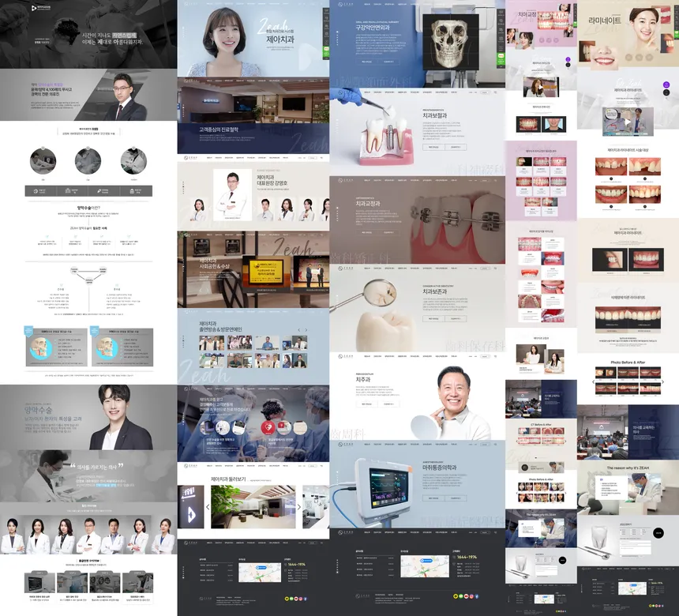
Task: Open the Facebook icon in the left dark footer
Action: [x=306, y=599]
